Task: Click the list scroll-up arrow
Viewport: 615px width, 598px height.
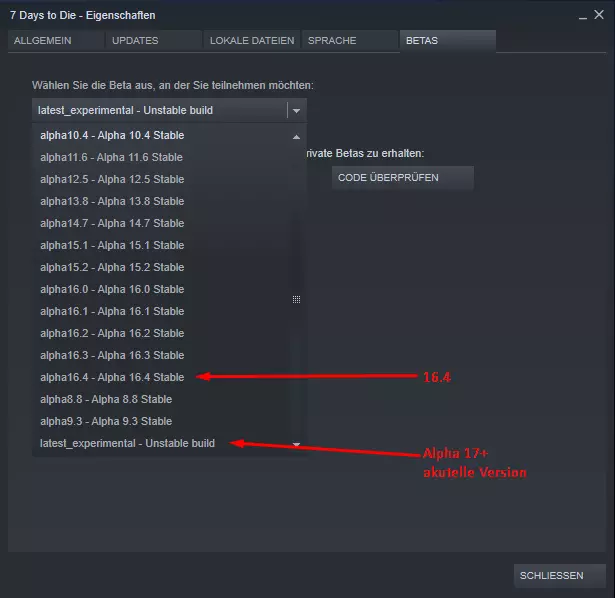Action: (297, 137)
